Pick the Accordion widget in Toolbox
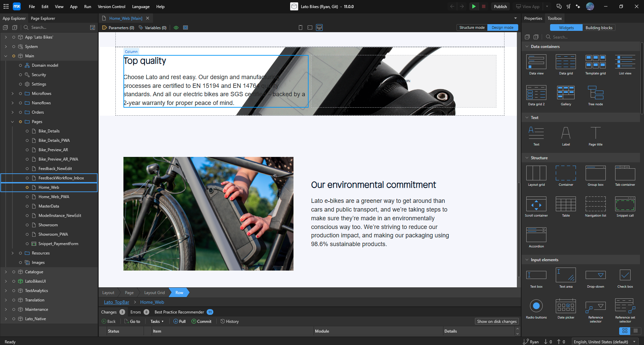The width and height of the screenshot is (644, 345). [x=536, y=235]
